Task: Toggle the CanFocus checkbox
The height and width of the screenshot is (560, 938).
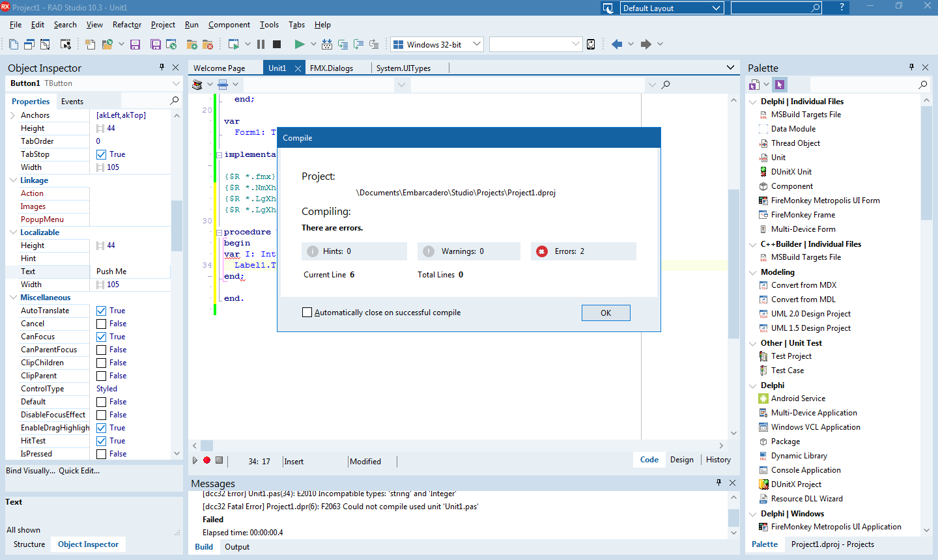Action: pyautogui.click(x=101, y=337)
